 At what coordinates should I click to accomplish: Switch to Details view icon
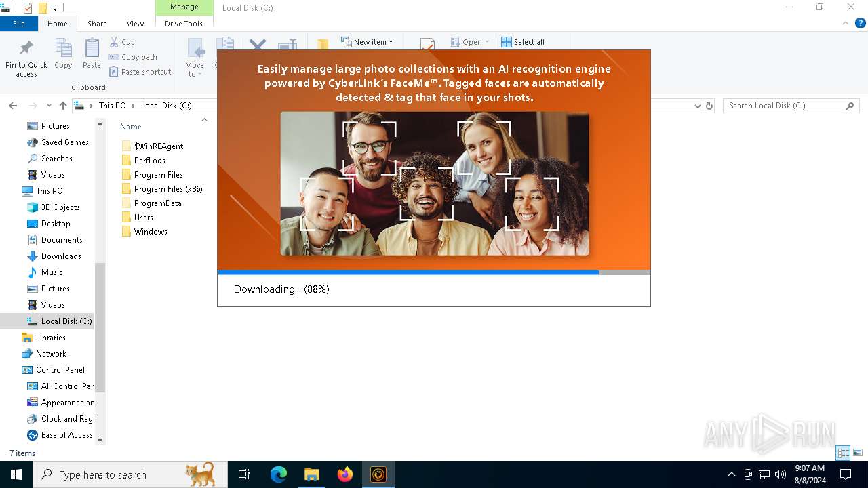click(844, 453)
